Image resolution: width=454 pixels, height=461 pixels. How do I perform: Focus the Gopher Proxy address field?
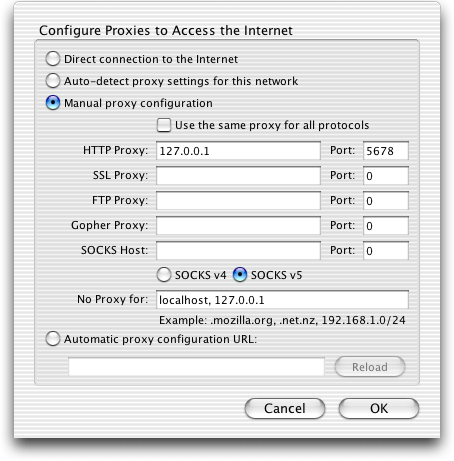tap(238, 226)
